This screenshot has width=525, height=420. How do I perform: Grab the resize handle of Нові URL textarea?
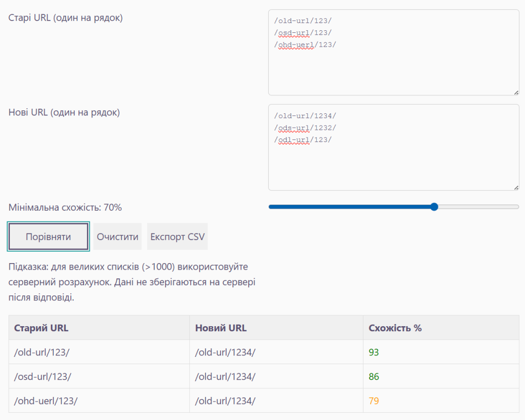pos(516,188)
